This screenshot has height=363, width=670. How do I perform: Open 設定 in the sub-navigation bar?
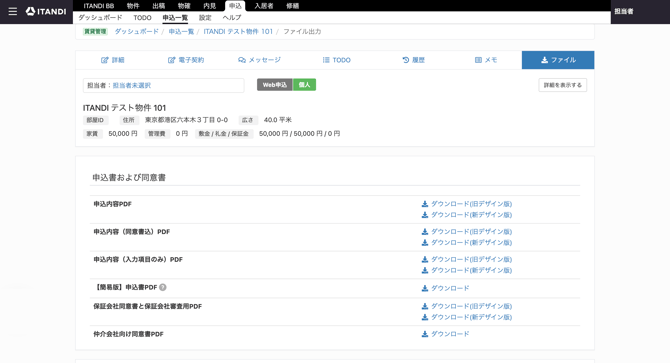click(x=205, y=18)
